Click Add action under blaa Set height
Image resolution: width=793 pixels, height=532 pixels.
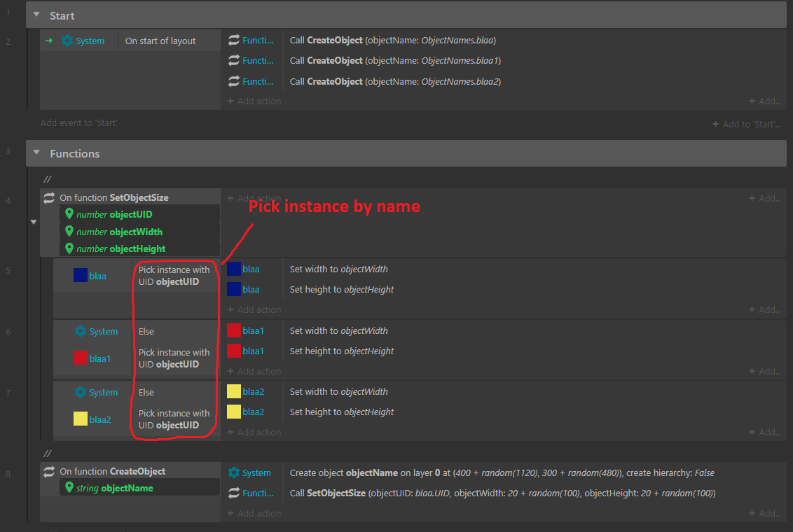click(254, 309)
